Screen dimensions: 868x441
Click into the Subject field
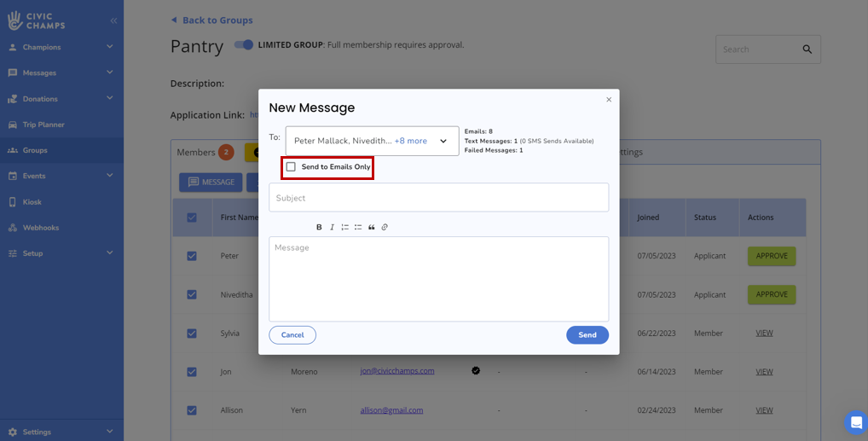coord(438,198)
